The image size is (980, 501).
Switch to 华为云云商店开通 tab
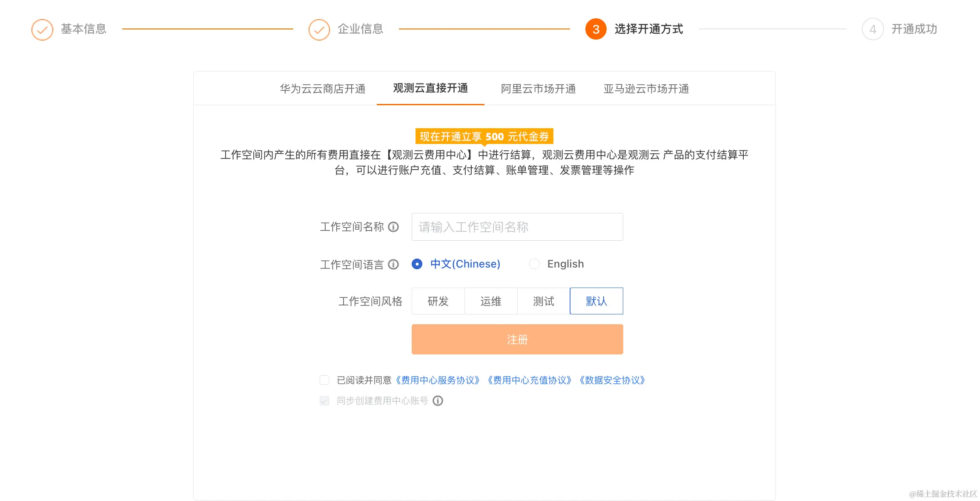(323, 89)
